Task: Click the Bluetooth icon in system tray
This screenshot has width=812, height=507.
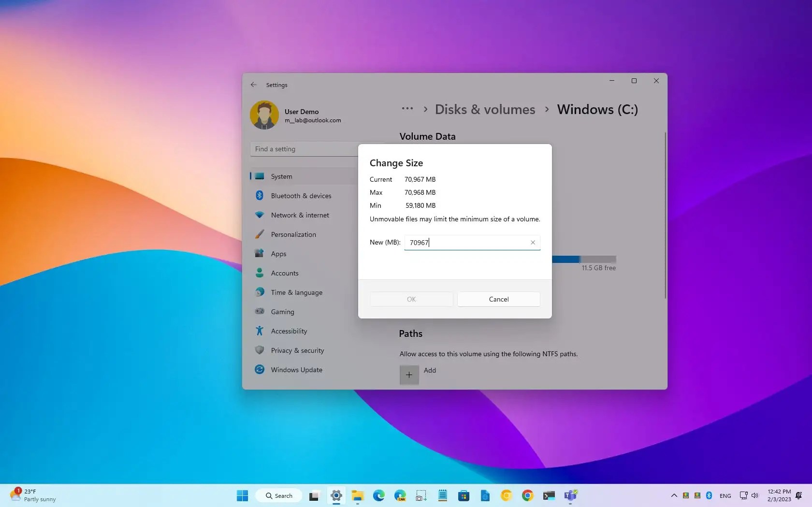Action: pyautogui.click(x=709, y=495)
